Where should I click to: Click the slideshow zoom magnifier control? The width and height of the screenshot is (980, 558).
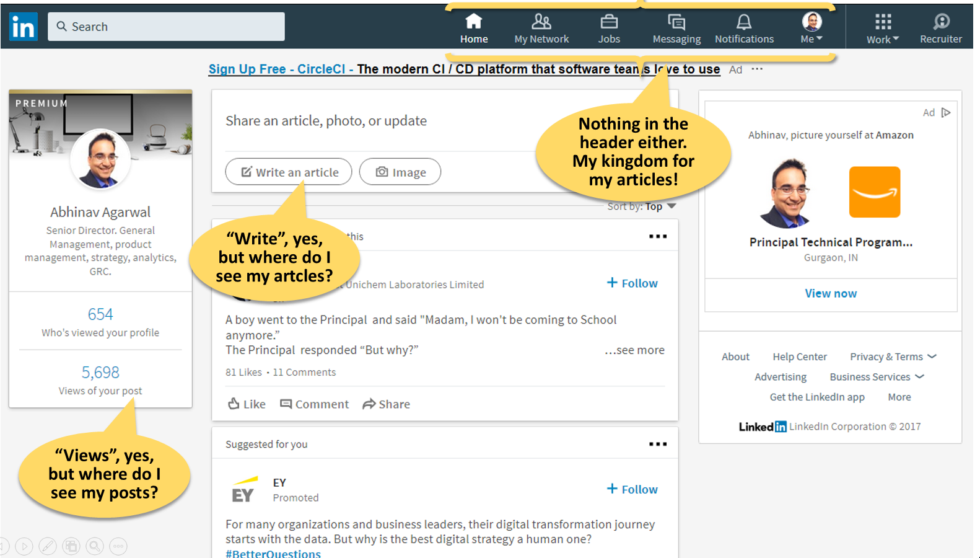[x=95, y=546]
